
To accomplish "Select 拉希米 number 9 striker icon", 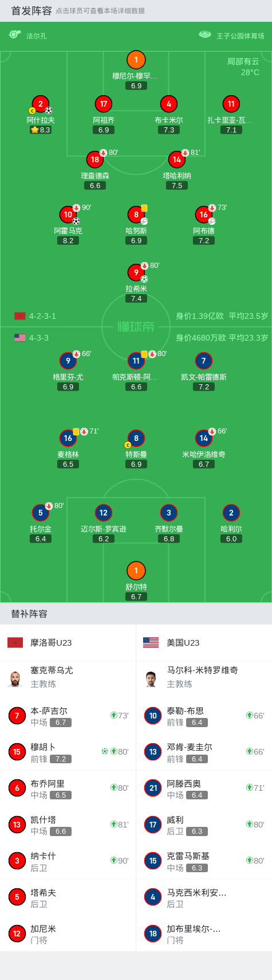I will [x=136, y=272].
